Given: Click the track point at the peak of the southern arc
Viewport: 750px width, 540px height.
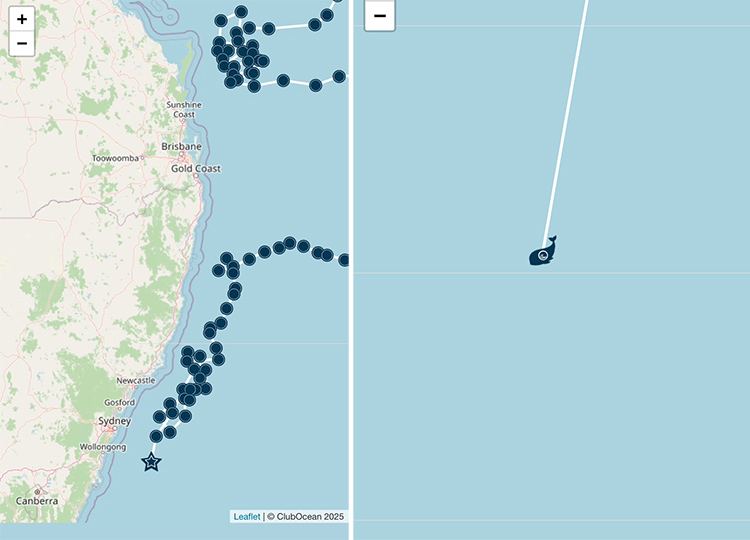Looking at the screenshot, I should coord(290,243).
